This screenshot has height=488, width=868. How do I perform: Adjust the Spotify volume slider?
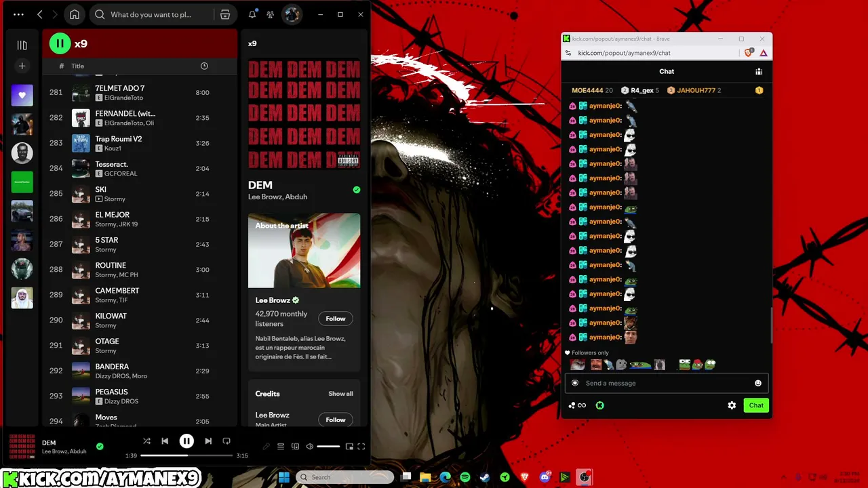328,447
